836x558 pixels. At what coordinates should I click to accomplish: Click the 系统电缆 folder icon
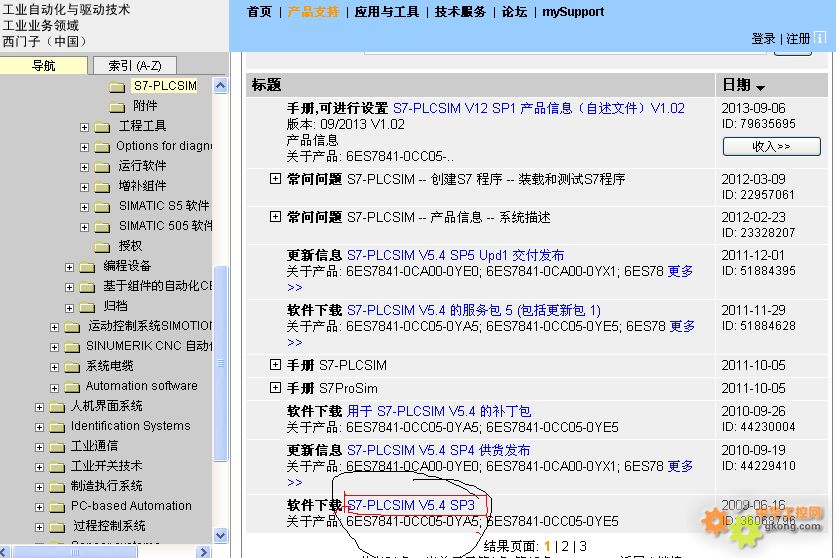(73, 367)
